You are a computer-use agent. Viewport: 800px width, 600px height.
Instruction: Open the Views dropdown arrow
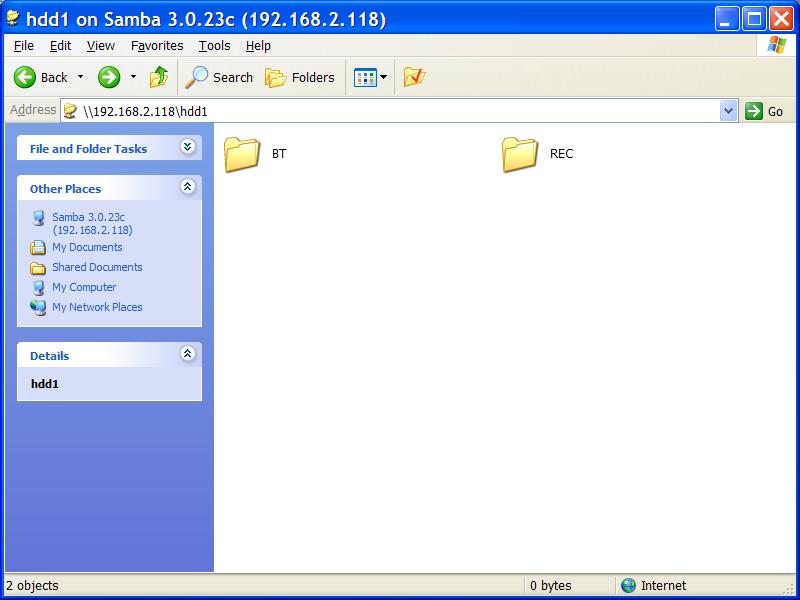click(x=384, y=77)
